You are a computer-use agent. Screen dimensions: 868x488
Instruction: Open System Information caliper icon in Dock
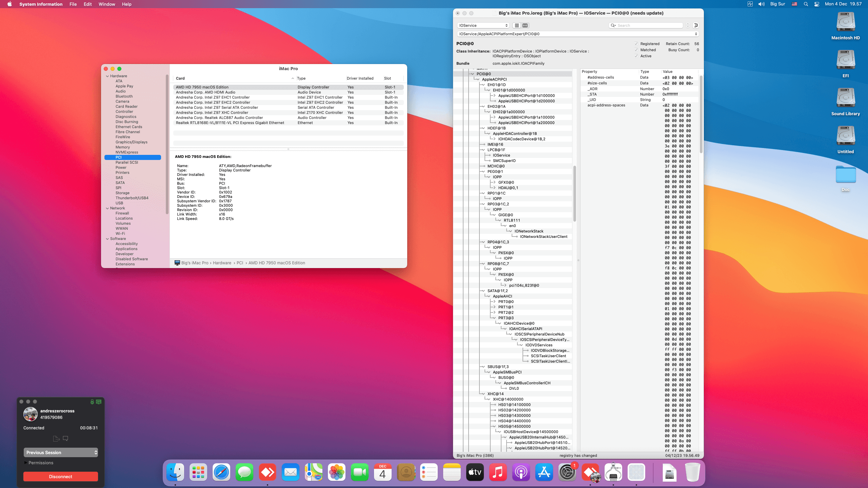tap(613, 472)
